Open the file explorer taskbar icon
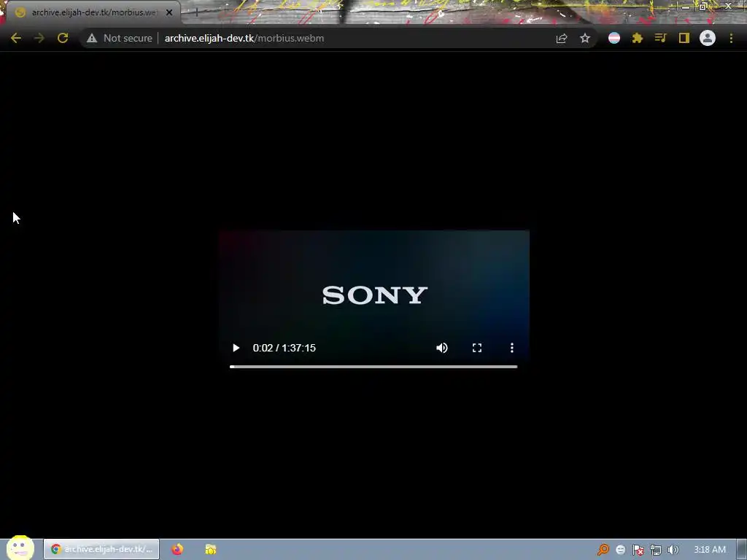The width and height of the screenshot is (747, 560). point(211,549)
